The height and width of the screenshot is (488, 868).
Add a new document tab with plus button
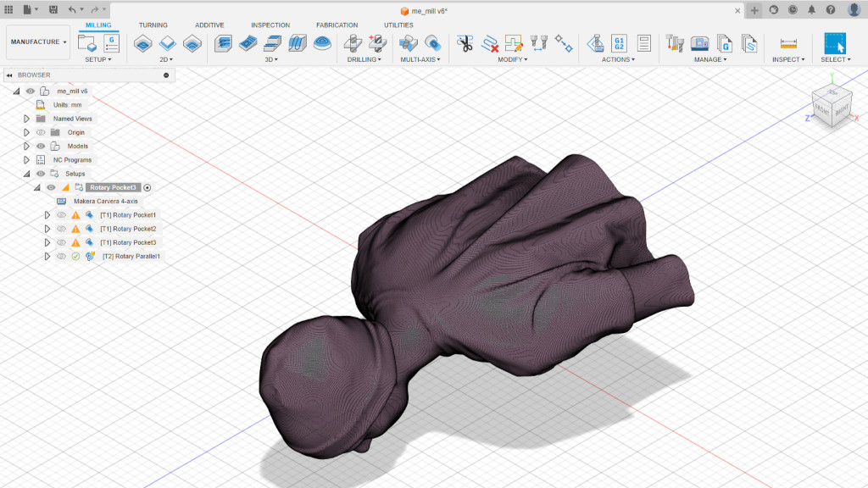754,10
